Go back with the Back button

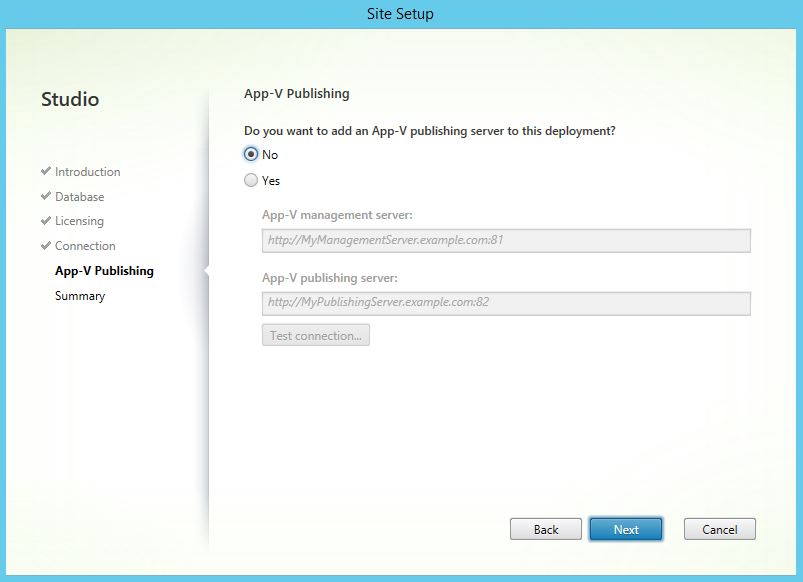[546, 529]
